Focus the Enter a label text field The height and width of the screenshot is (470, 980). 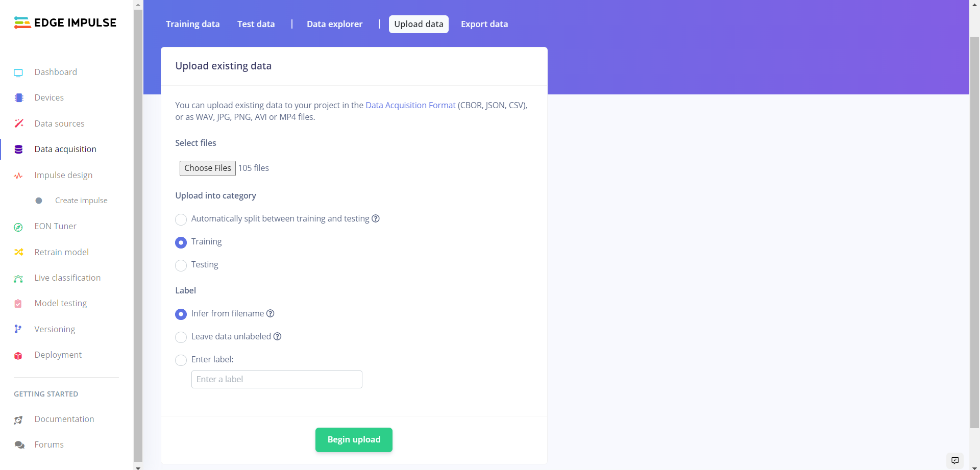click(x=277, y=379)
